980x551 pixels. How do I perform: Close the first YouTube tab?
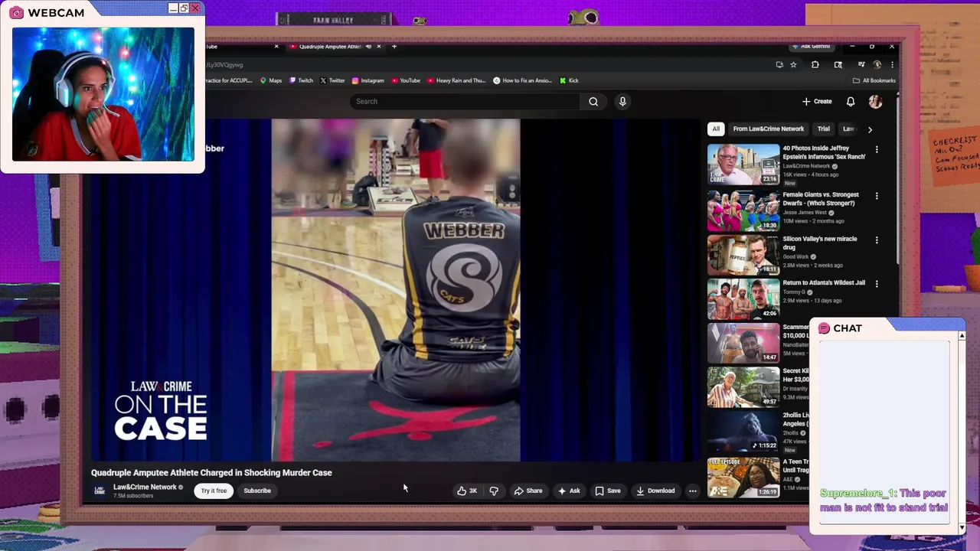pos(276,47)
